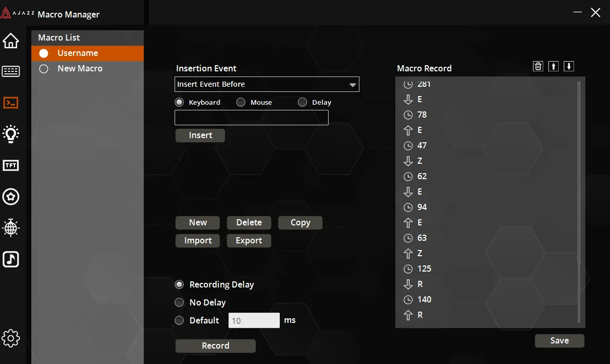The image size is (610, 364).
Task: Choose Mouse event type
Action: click(241, 102)
